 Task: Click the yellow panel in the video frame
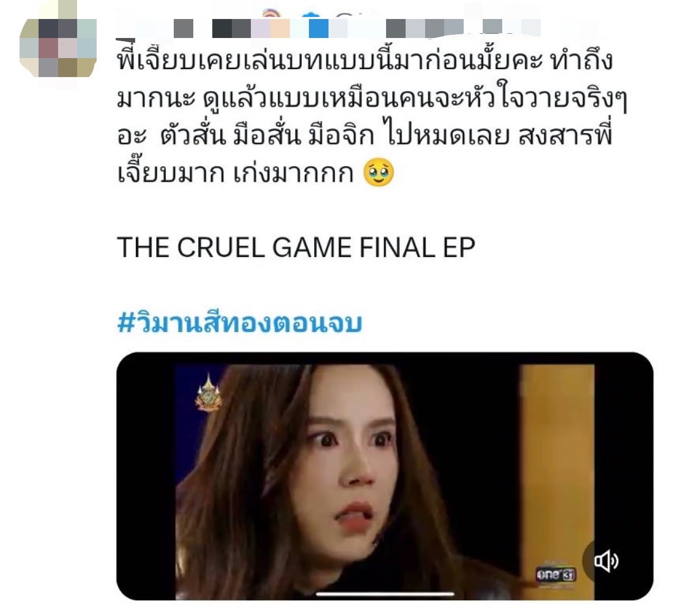tap(557, 465)
